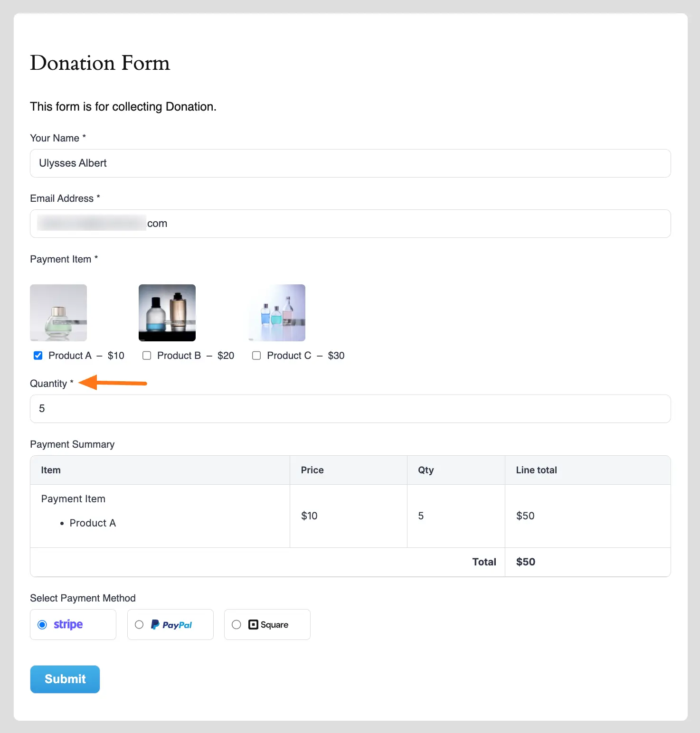This screenshot has height=733, width=700.
Task: Select Square as payment method
Action: (x=236, y=624)
